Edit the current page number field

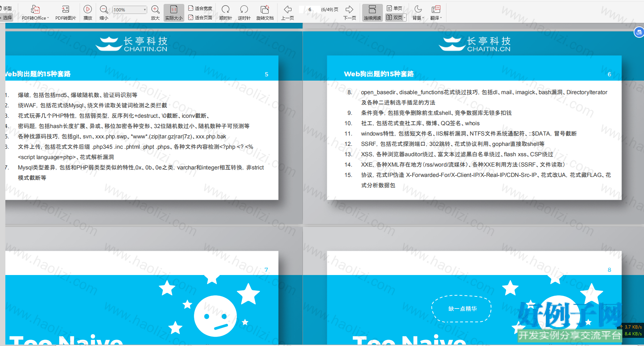[309, 10]
